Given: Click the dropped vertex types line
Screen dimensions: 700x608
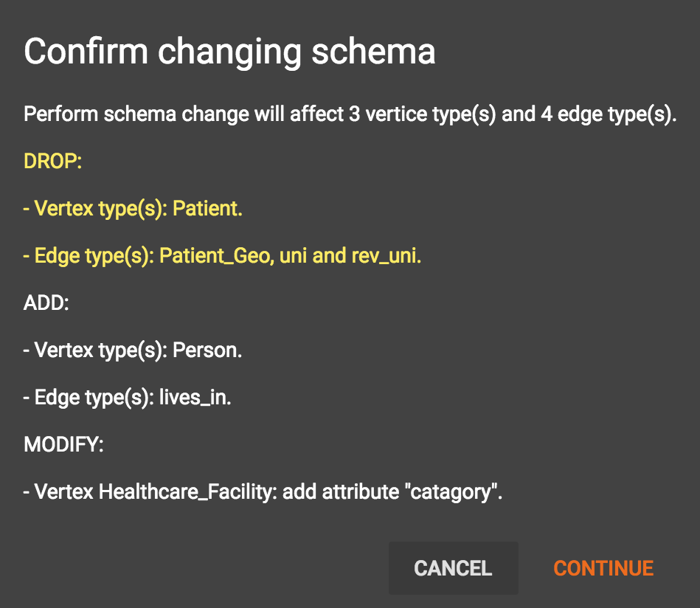Looking at the screenshot, I should pyautogui.click(x=133, y=209).
